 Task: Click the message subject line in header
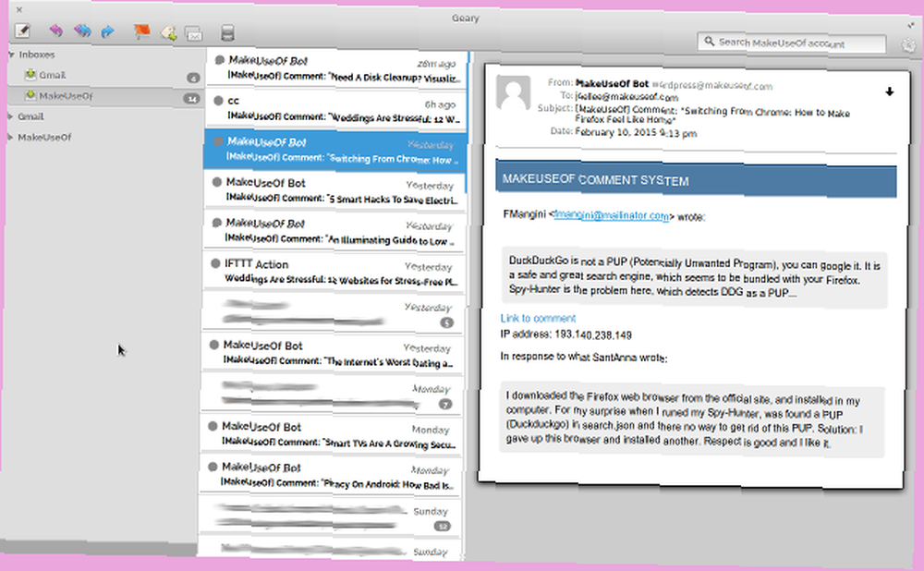click(x=712, y=114)
